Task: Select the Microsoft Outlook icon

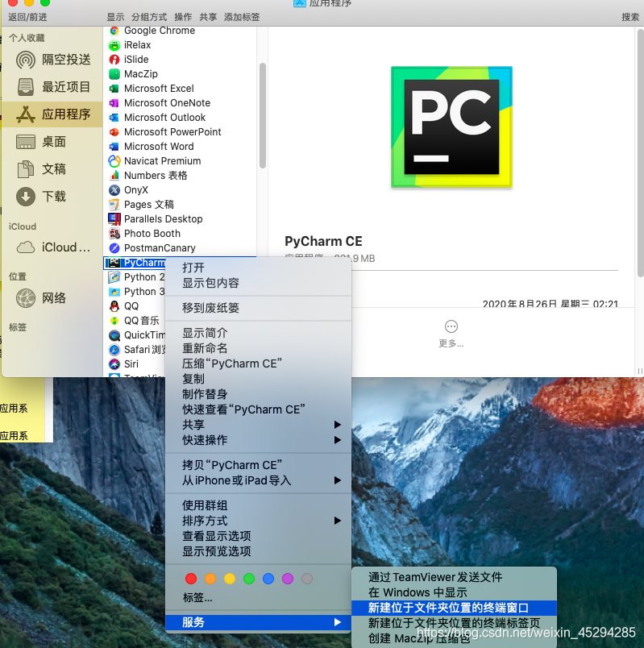Action: tap(114, 118)
